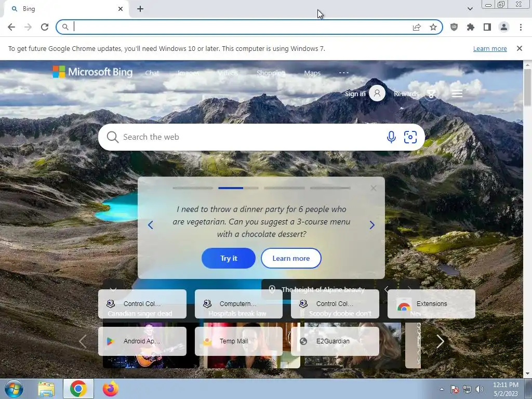Open the Learn more update link
The image size is (532, 399).
click(x=490, y=48)
